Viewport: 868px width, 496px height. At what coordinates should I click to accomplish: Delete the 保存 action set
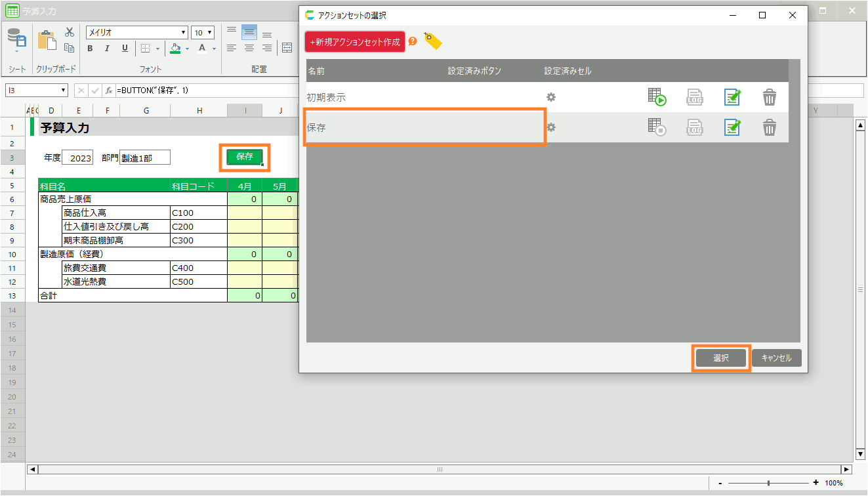click(x=770, y=128)
